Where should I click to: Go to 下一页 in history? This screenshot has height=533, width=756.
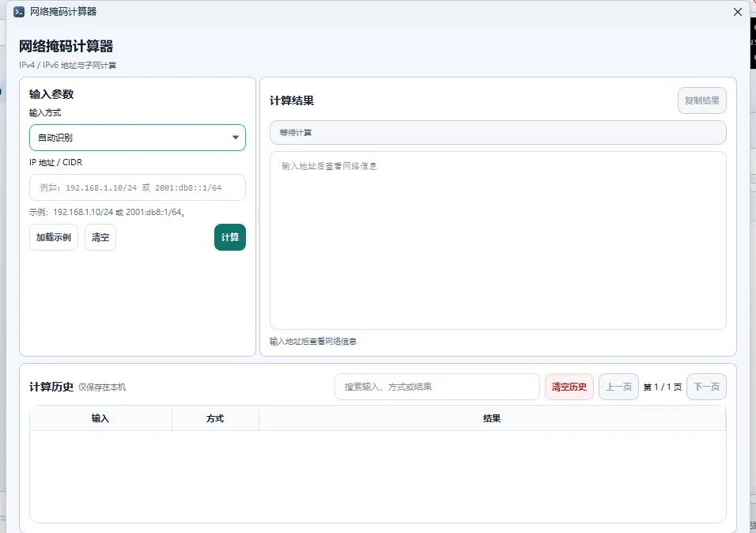(x=706, y=387)
